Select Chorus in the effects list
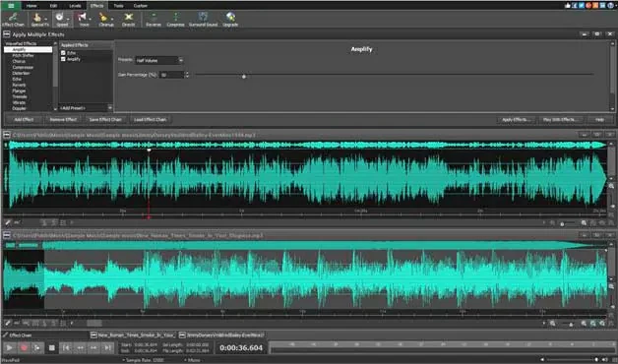This screenshot has height=364, width=618. pyautogui.click(x=19, y=61)
